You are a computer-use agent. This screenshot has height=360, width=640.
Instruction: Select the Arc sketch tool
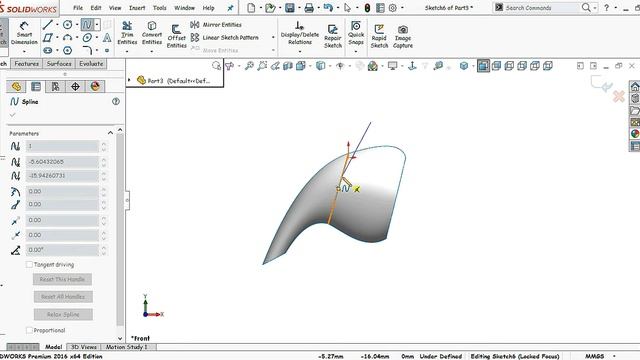point(67,38)
